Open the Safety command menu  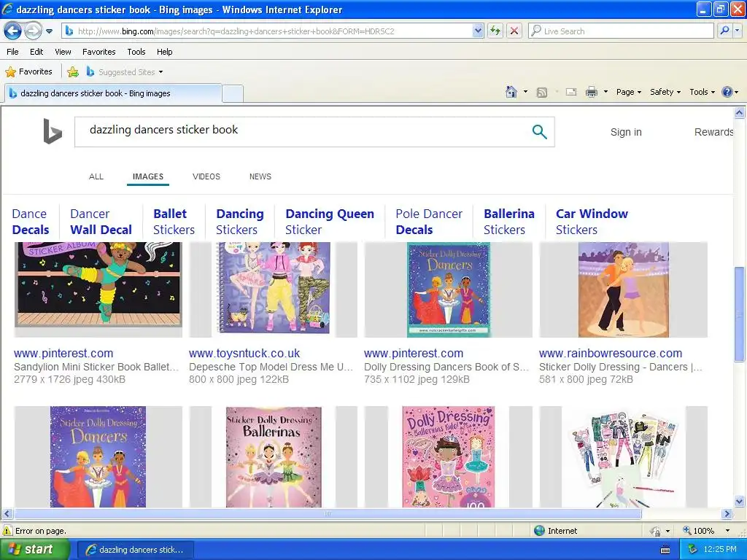click(665, 92)
